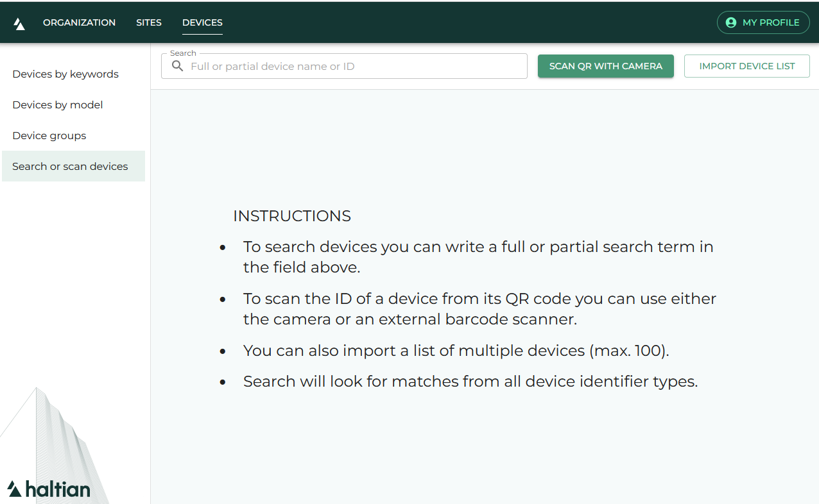819x504 pixels.
Task: Click the instruction about scanning QR code
Action: click(x=479, y=309)
